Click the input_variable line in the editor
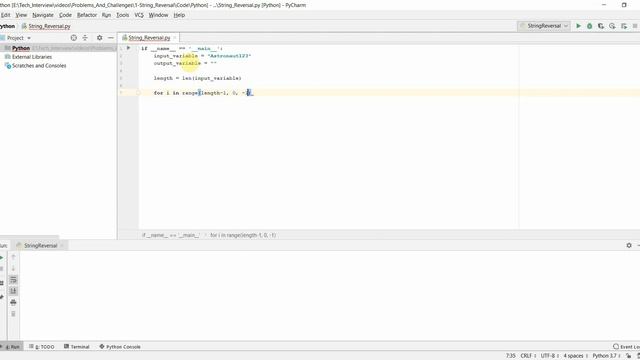 pyautogui.click(x=202, y=56)
